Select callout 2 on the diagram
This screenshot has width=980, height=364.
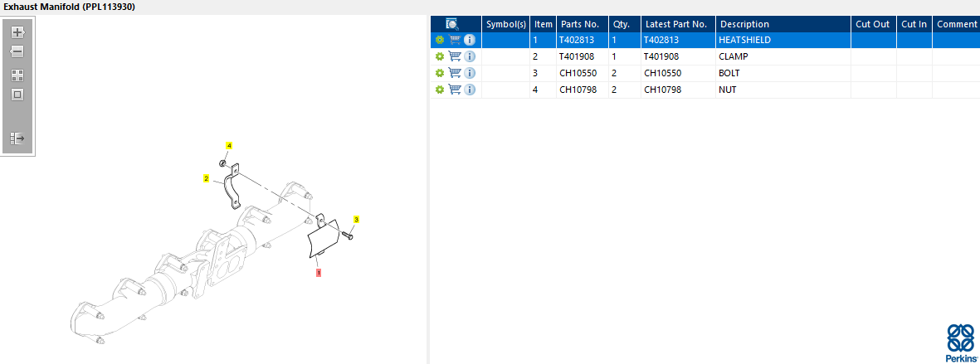tap(207, 178)
